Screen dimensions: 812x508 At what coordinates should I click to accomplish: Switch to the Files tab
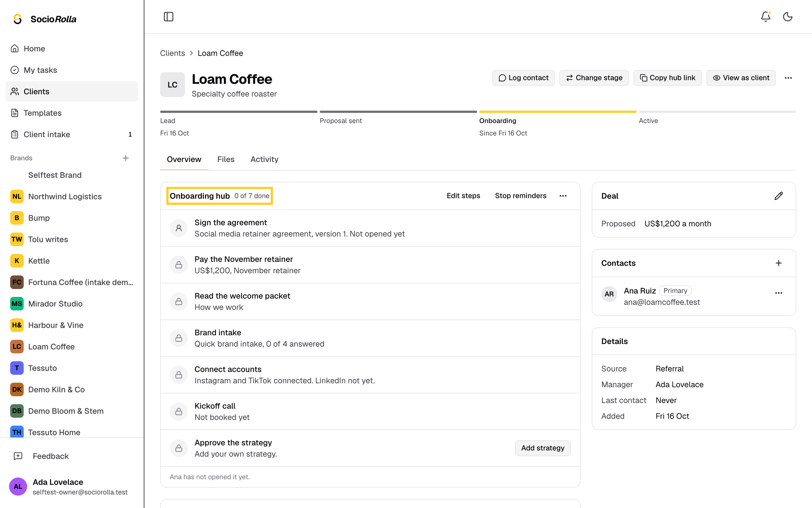pyautogui.click(x=226, y=159)
